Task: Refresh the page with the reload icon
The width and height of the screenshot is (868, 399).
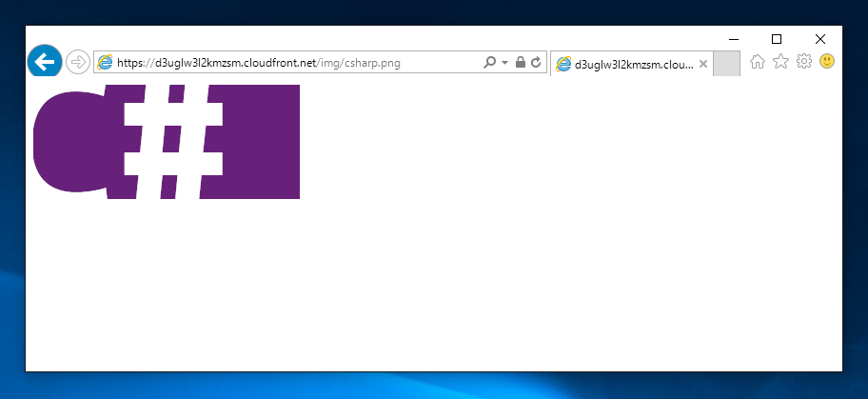Action: click(536, 62)
